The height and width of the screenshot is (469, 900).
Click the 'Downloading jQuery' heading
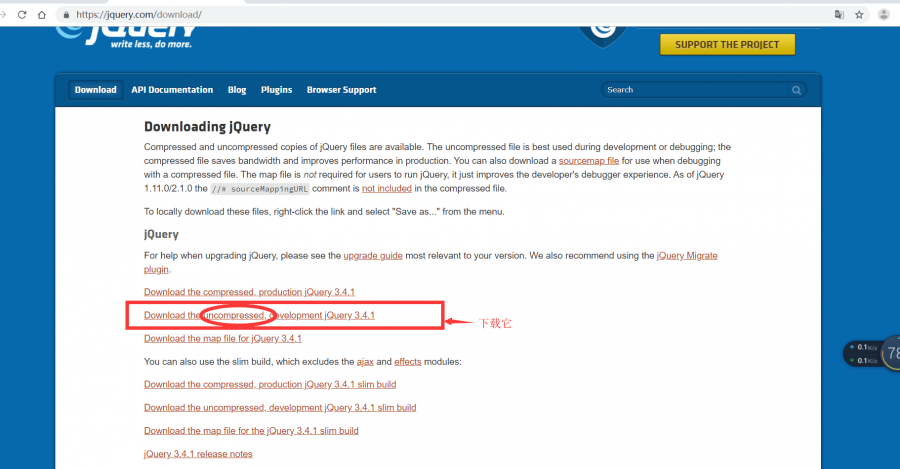point(207,127)
